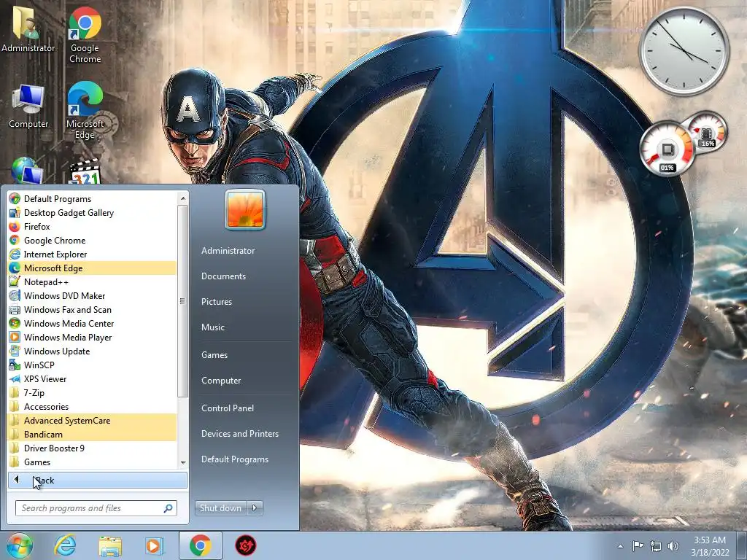Viewport: 747px width, 560px height.
Task: Open Games in the Start menu right pane
Action: pyautogui.click(x=214, y=355)
